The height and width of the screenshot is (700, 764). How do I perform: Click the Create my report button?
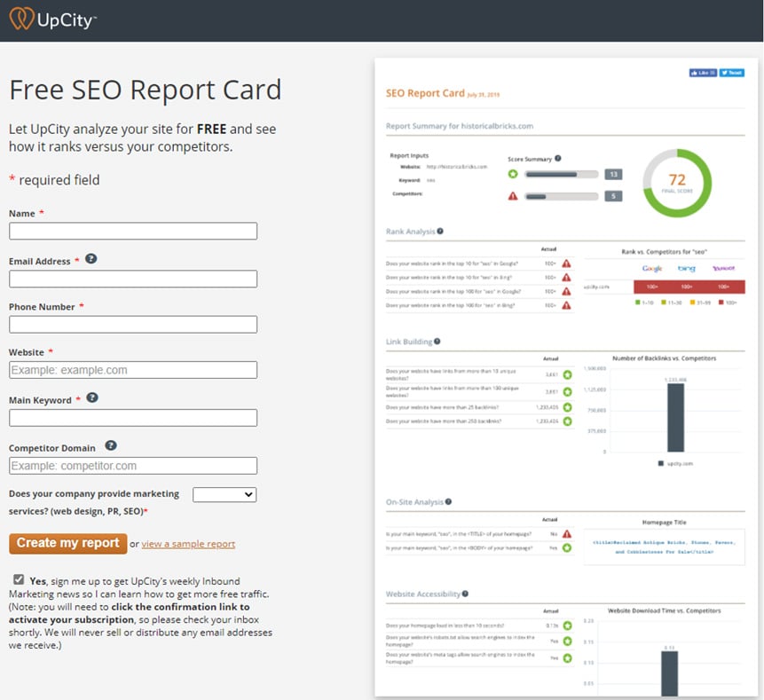[x=67, y=543]
